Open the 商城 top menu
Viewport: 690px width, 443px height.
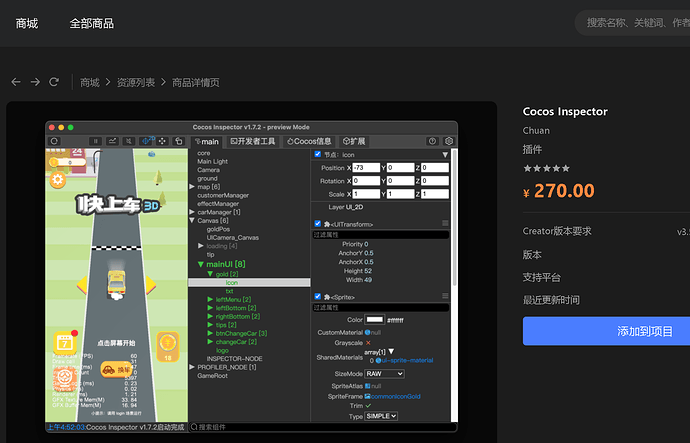pyautogui.click(x=27, y=23)
